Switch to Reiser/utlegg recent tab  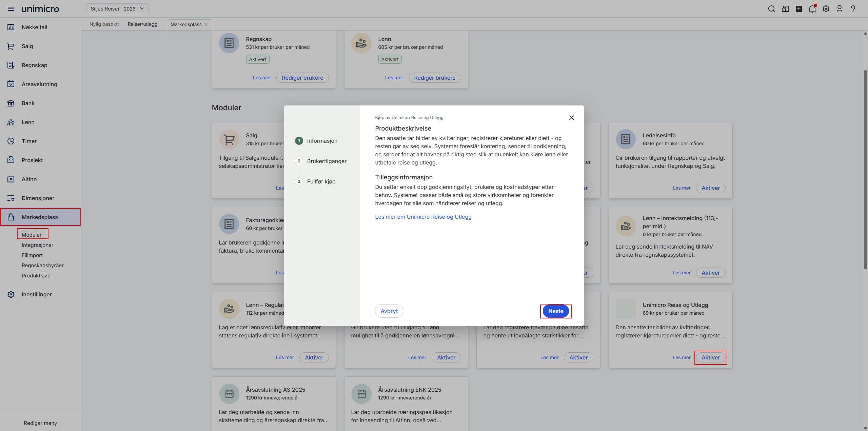coord(142,24)
